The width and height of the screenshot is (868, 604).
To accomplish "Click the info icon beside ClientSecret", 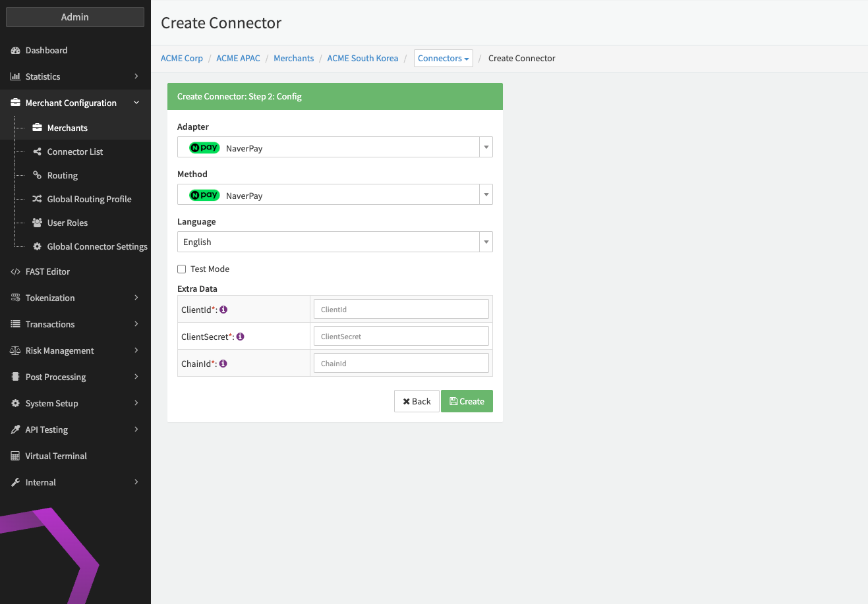I will click(241, 337).
